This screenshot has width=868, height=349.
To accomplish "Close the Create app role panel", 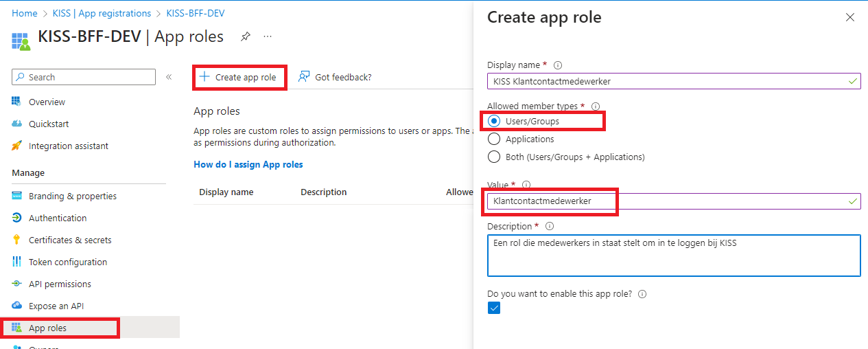I will (x=850, y=17).
